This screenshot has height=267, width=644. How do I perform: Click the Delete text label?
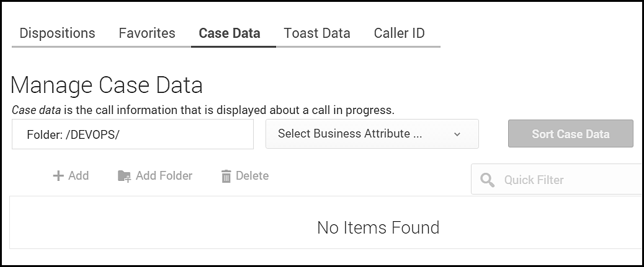(252, 176)
